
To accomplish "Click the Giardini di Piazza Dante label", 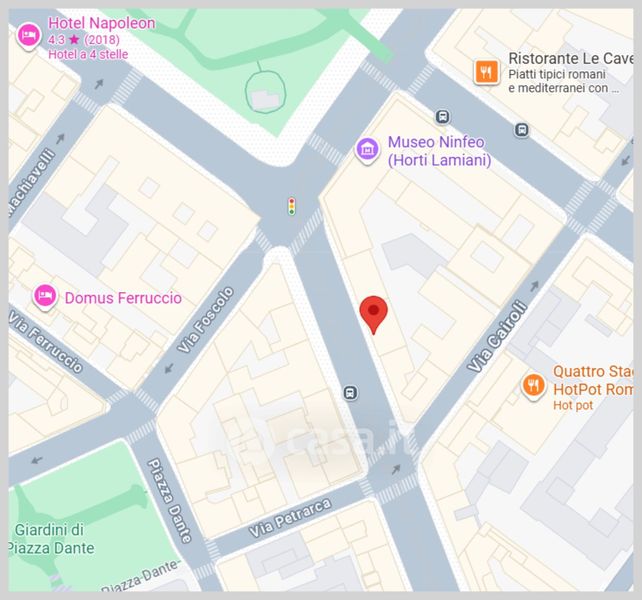I will point(51,539).
